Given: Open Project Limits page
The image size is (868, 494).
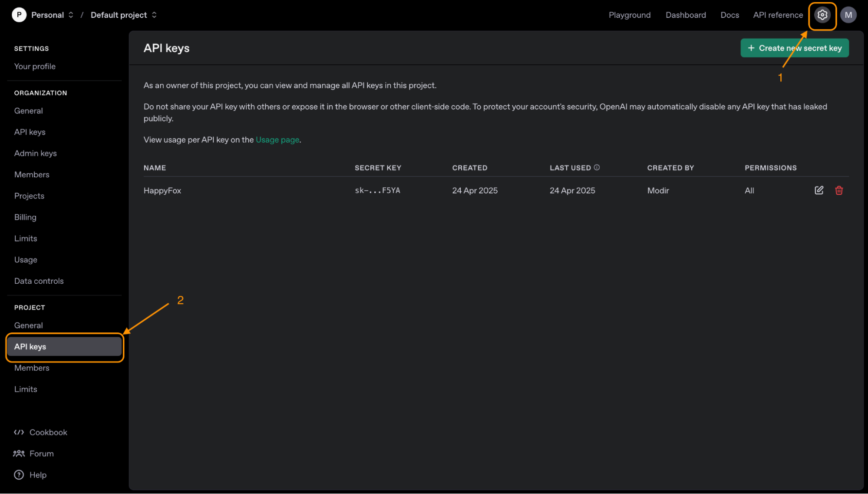Looking at the screenshot, I should coord(26,389).
